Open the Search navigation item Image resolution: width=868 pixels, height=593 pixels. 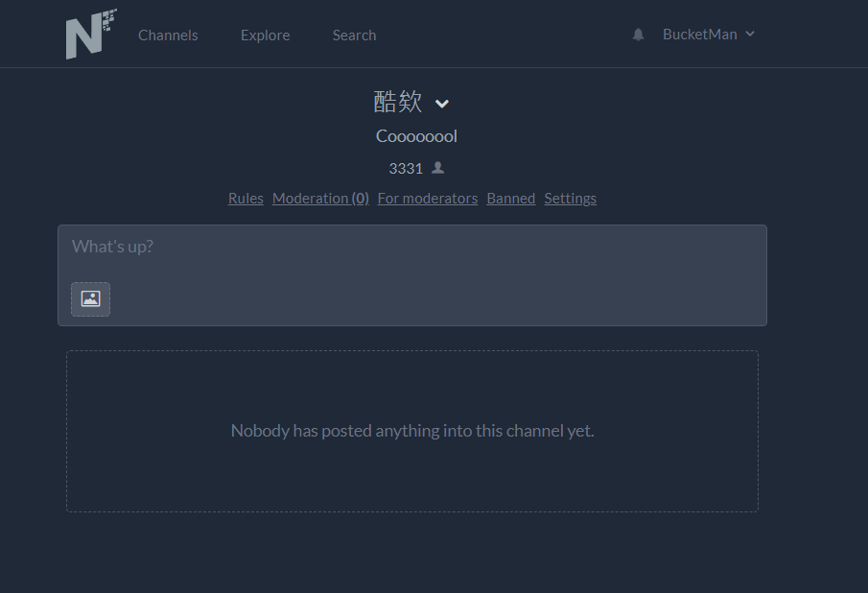tap(354, 35)
